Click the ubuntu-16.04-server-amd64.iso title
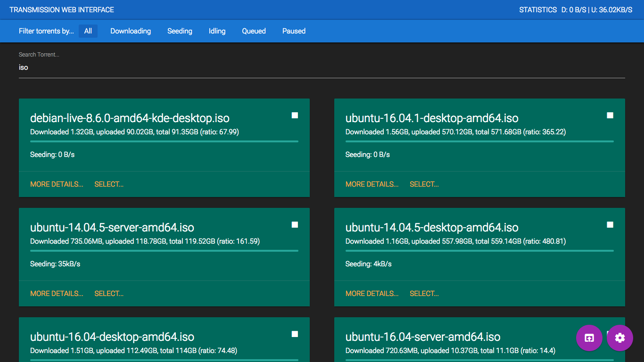This screenshot has height=362, width=644. tap(423, 337)
